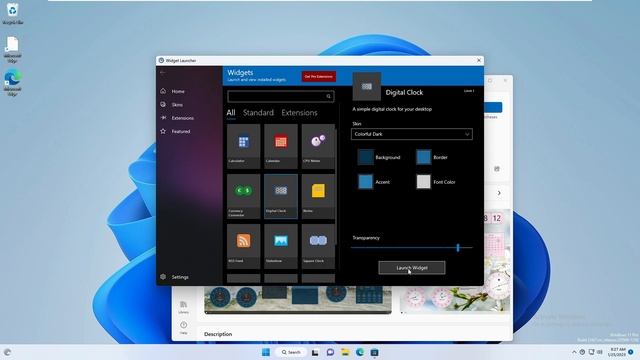Open Task View from the taskbar

(315, 352)
